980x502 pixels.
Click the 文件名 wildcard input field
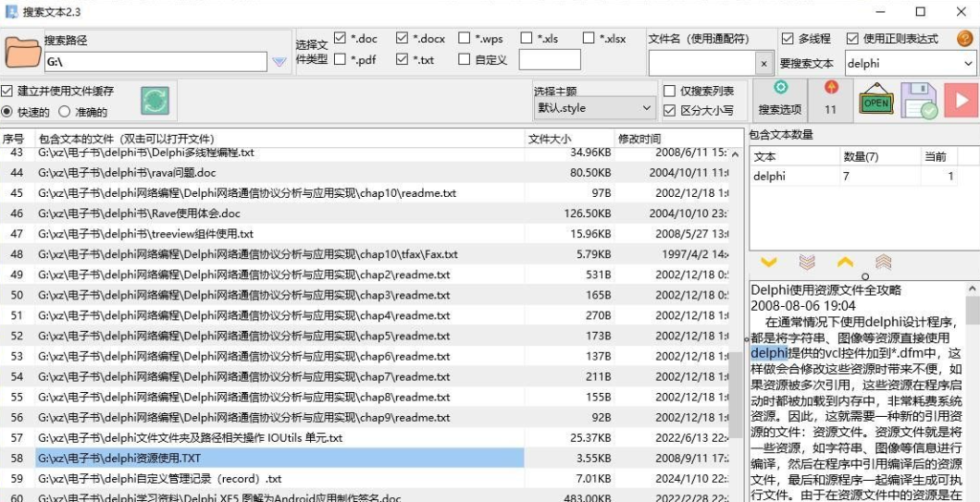702,63
